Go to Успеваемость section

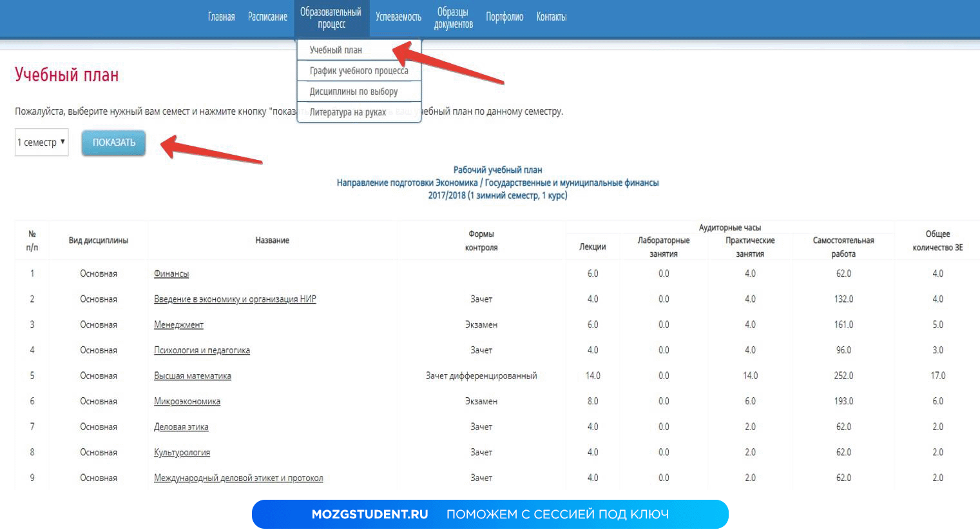click(398, 17)
